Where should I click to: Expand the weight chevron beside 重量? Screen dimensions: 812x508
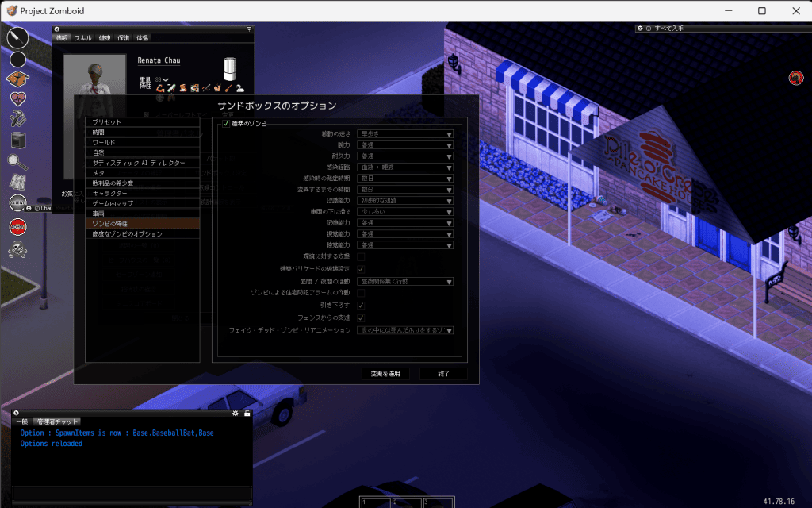(x=165, y=79)
